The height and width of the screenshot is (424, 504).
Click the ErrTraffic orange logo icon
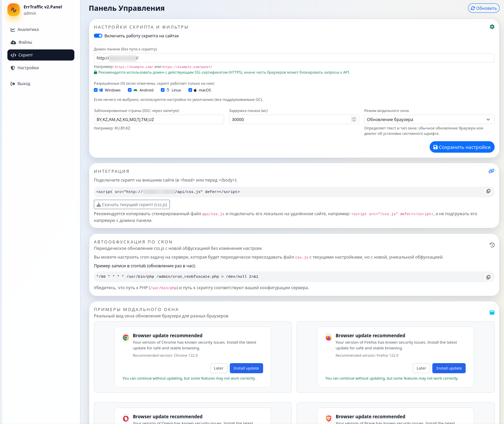coord(13,10)
